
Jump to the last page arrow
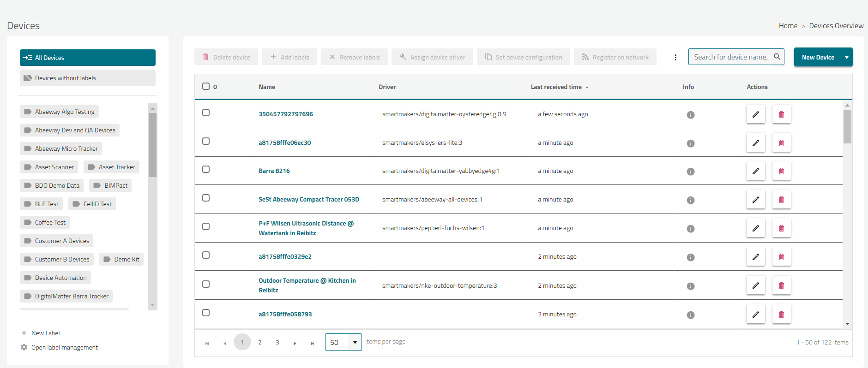coord(312,343)
